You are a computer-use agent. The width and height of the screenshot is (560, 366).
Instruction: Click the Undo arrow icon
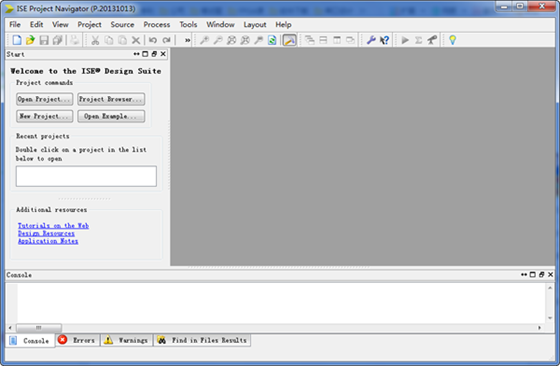tap(153, 40)
